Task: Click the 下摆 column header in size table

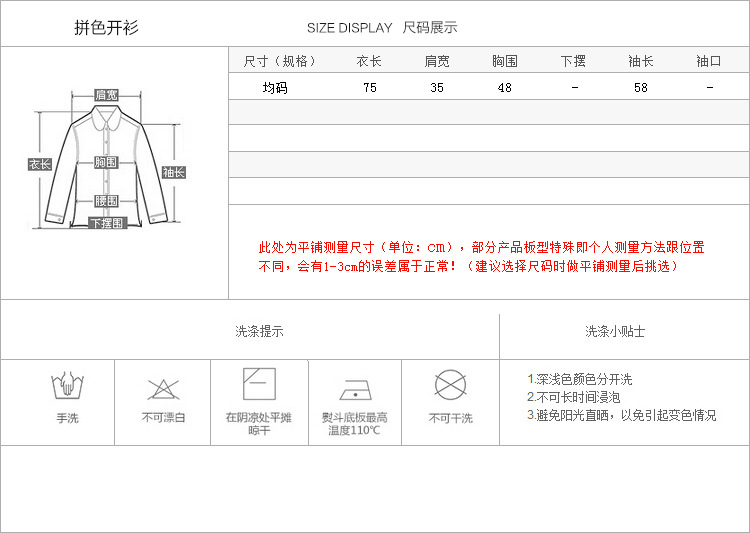Action: coord(573,61)
